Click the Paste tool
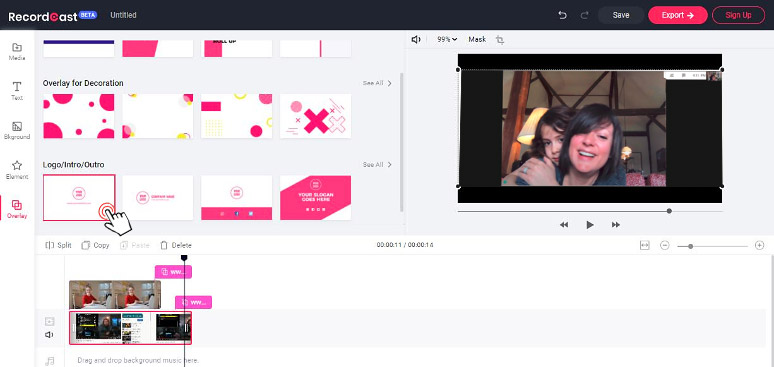Image resolution: width=774 pixels, height=367 pixels. [x=134, y=245]
